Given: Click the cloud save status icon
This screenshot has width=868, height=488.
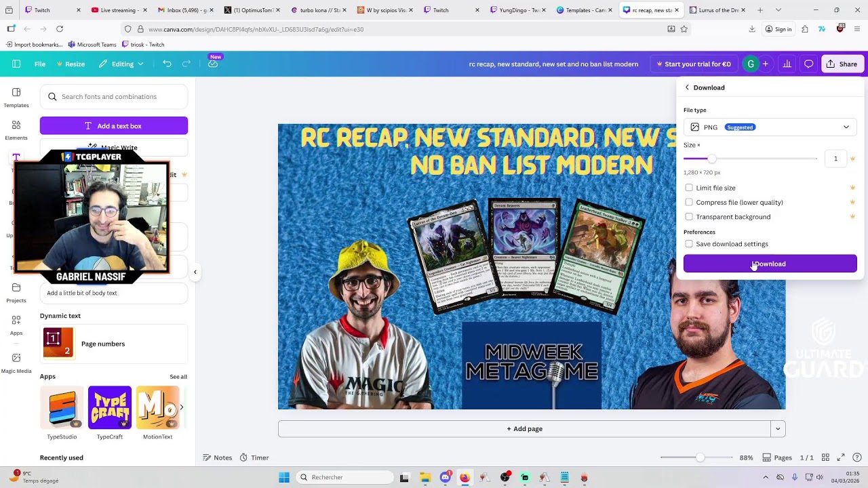Looking at the screenshot, I should (x=213, y=64).
